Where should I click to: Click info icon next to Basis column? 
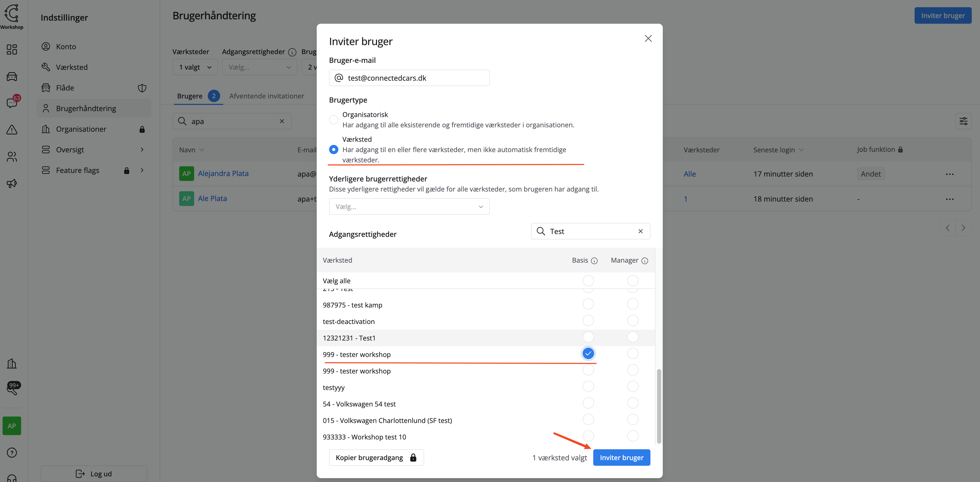[594, 261]
